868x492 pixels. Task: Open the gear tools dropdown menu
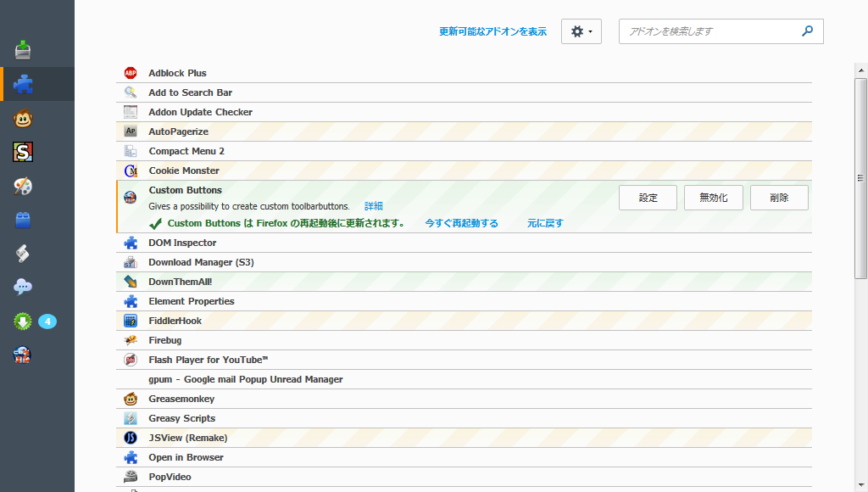click(x=581, y=31)
